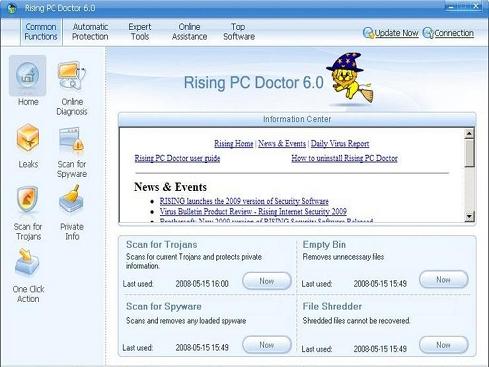Click 'Shredded files cannot be recovered' text
The image size is (489, 367).
click(356, 321)
